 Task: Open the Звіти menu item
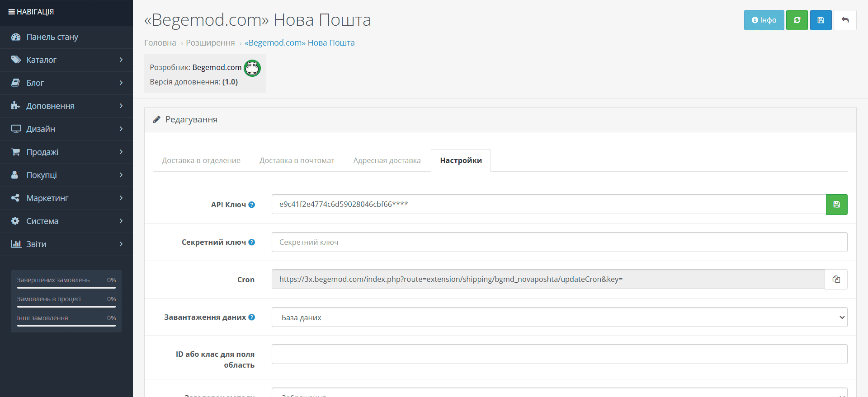point(66,244)
